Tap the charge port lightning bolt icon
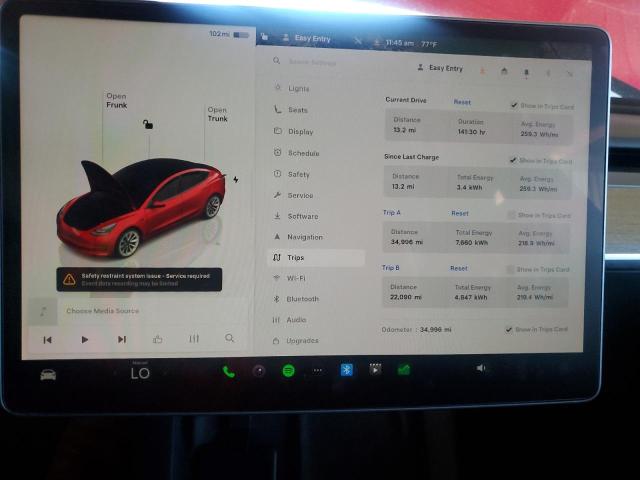 (236, 179)
